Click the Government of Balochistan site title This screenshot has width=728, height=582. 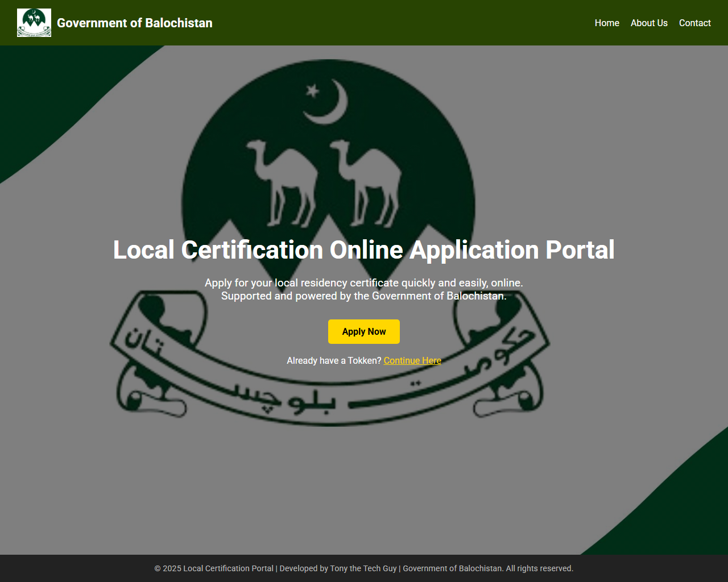[134, 23]
